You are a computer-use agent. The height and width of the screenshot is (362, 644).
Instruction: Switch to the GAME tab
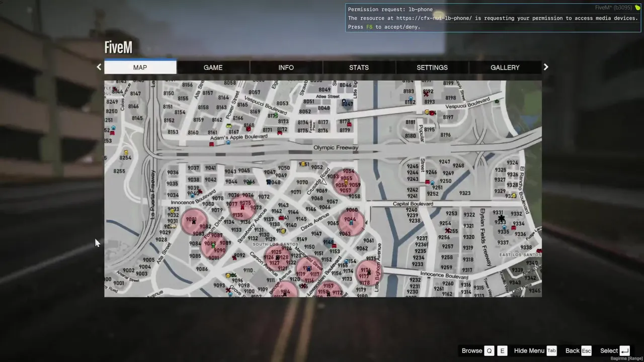click(213, 67)
